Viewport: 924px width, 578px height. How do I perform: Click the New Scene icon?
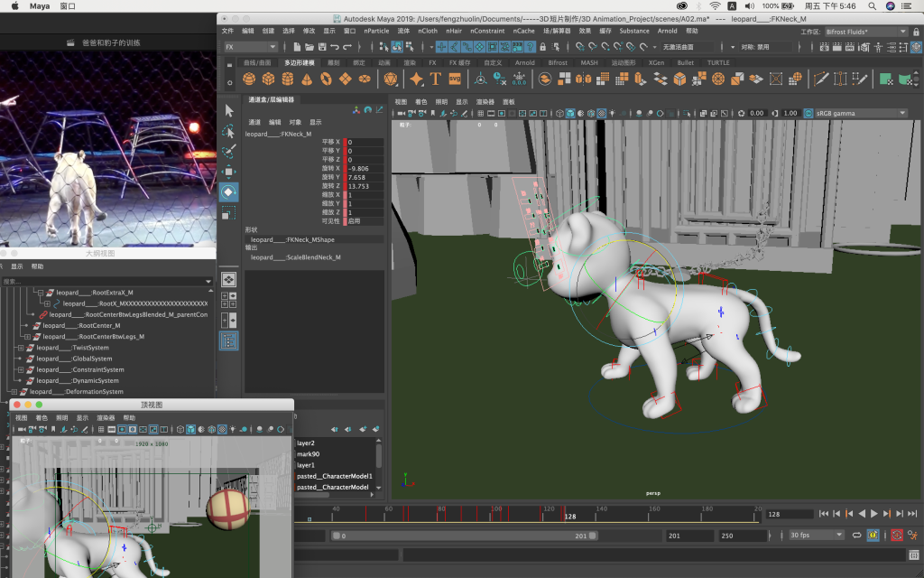click(x=297, y=47)
